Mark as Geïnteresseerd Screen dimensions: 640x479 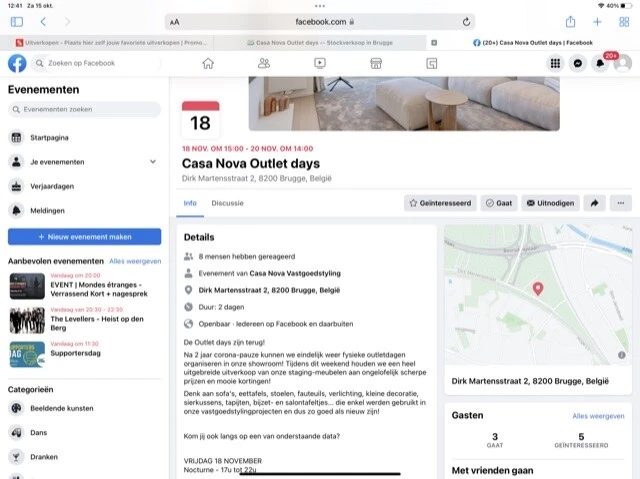(440, 203)
